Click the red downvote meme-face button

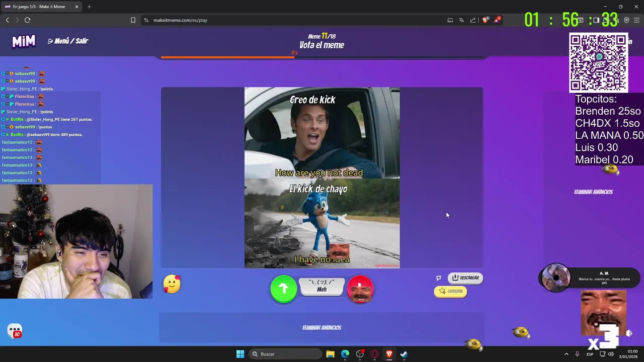pyautogui.click(x=360, y=289)
